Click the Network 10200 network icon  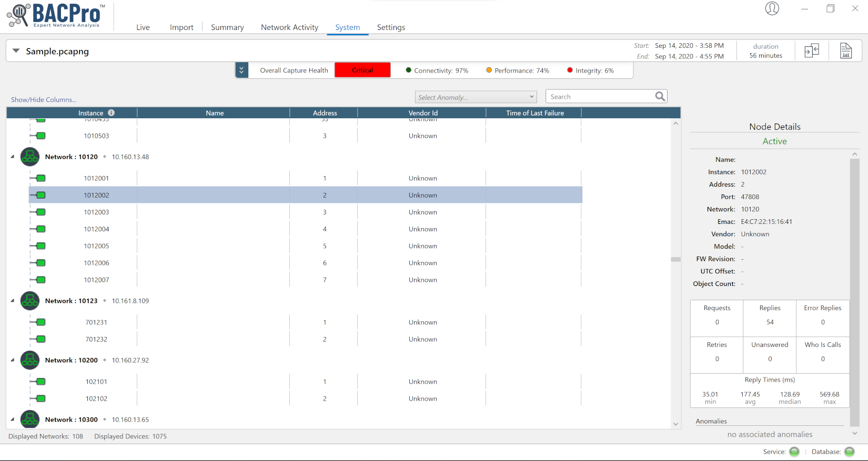point(30,360)
